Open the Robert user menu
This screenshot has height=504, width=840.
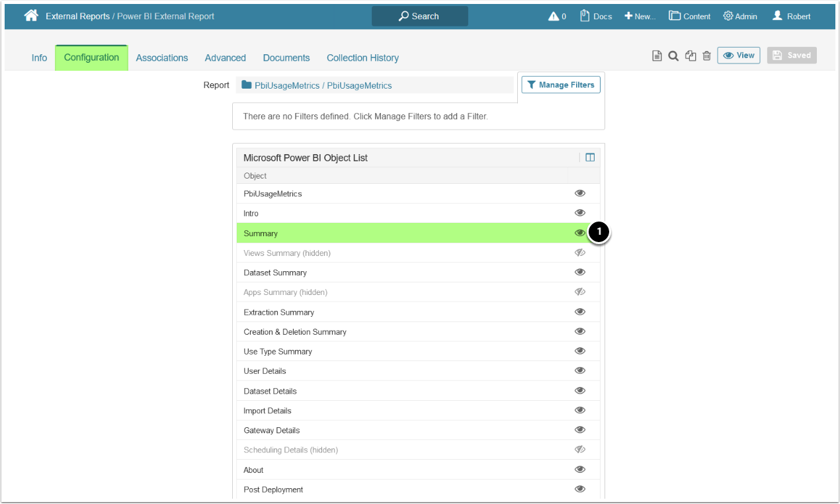click(791, 16)
